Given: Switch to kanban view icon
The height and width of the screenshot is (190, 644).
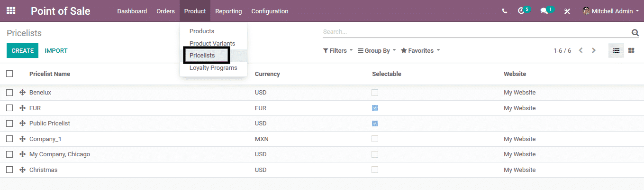Looking at the screenshot, I should (x=631, y=50).
